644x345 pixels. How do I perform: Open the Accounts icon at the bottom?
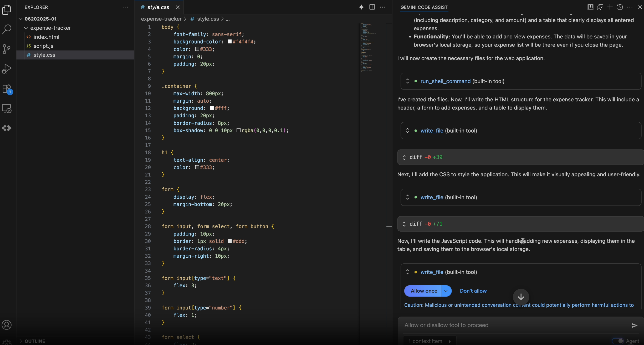(x=7, y=325)
